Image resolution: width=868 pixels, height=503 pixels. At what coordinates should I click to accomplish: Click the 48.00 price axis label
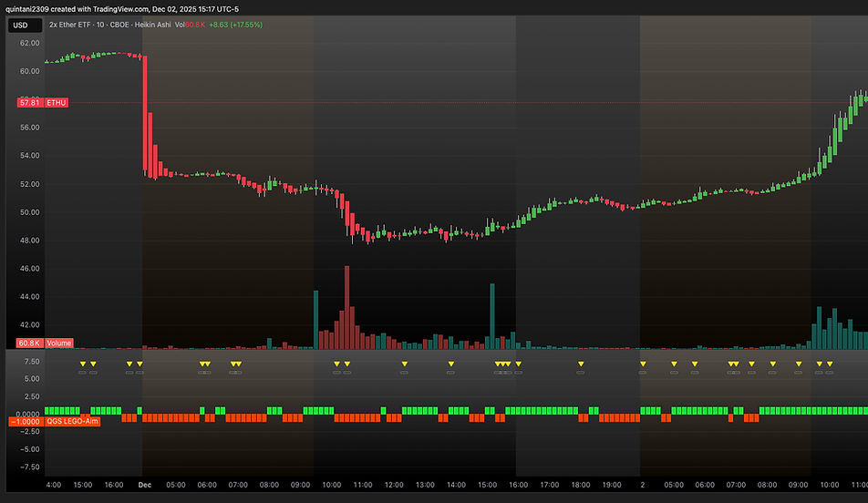pyautogui.click(x=30, y=241)
